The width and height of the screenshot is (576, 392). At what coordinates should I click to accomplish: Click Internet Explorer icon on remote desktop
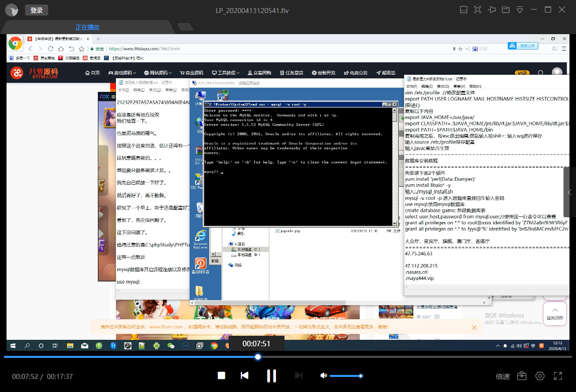click(x=201, y=239)
